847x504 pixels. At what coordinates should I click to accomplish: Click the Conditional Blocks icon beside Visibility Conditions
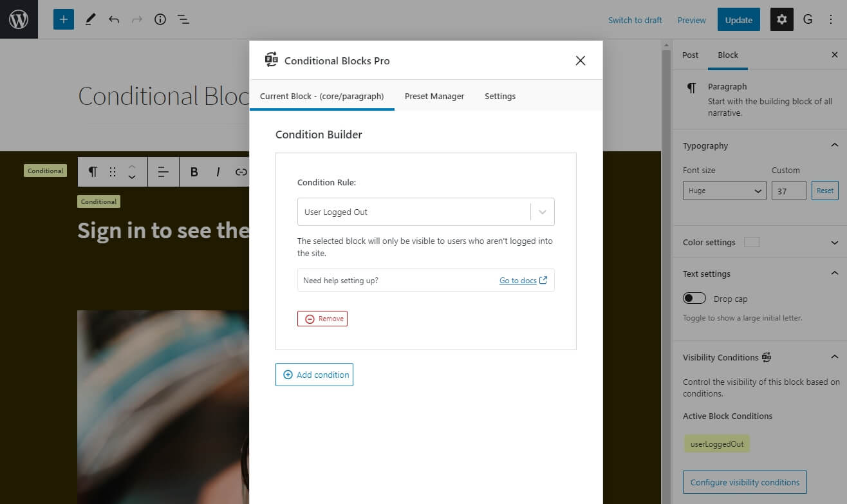[767, 357]
